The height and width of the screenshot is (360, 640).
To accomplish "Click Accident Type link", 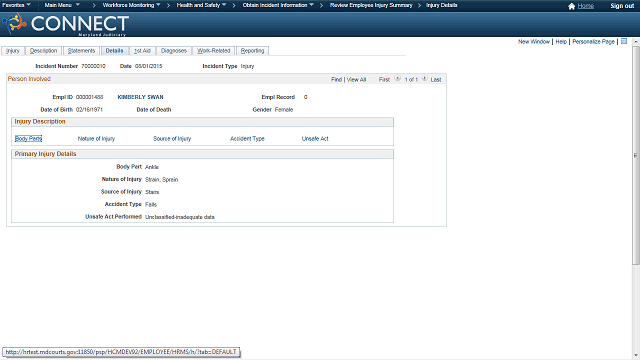I will [x=247, y=138].
